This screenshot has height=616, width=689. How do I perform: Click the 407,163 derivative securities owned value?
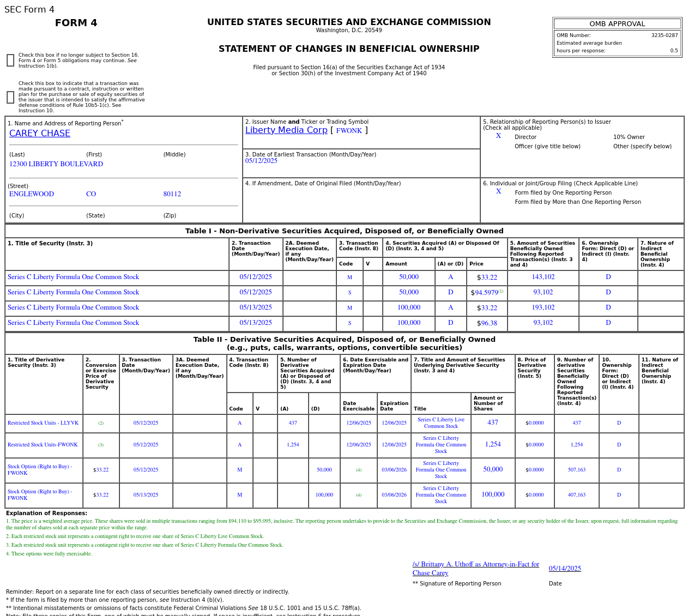[577, 495]
